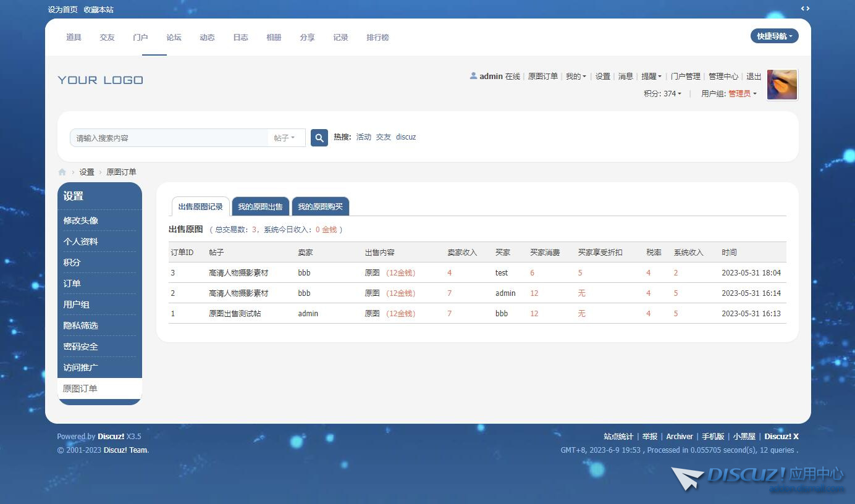Viewport: 855px width, 504px height.
Task: Expand the 提醒 notifications dropdown
Action: (x=651, y=77)
